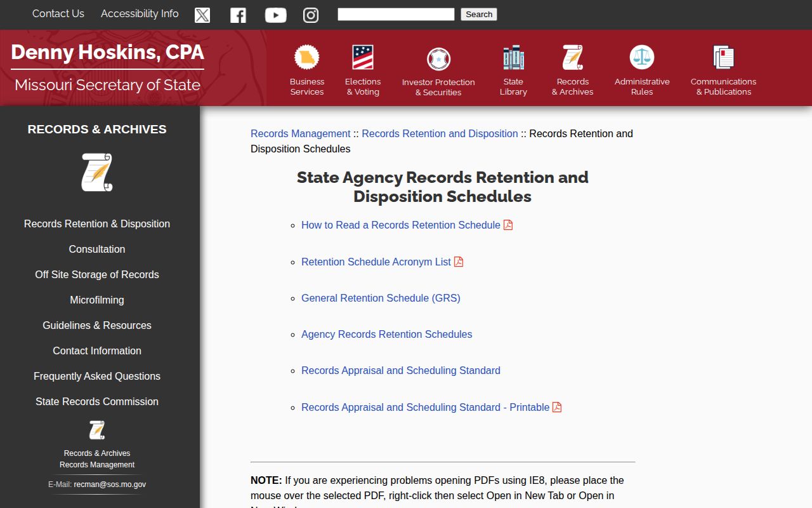Click the Communications & Publications documents icon
Screen dimensions: 812x508
(x=724, y=57)
